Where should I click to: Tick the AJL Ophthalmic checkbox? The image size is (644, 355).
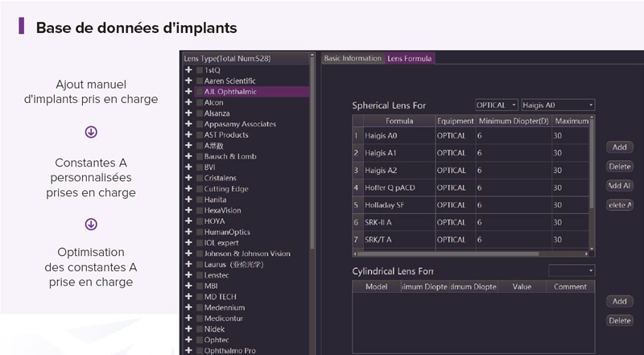(200, 92)
